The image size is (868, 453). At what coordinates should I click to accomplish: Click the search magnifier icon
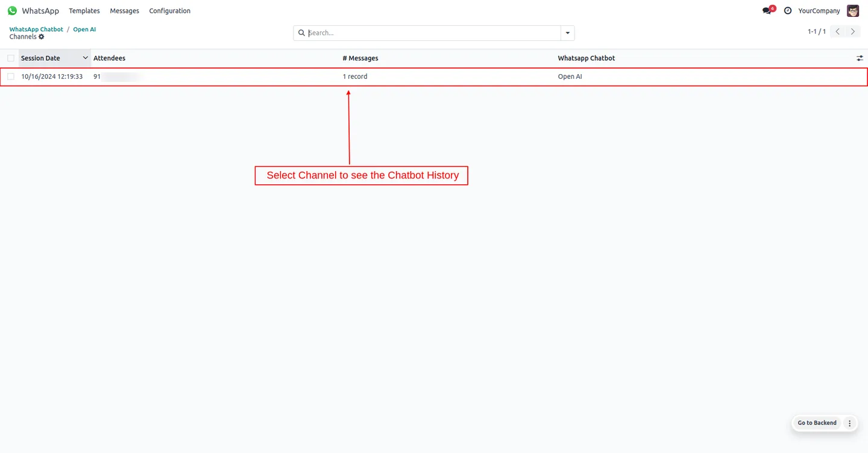[x=301, y=33]
